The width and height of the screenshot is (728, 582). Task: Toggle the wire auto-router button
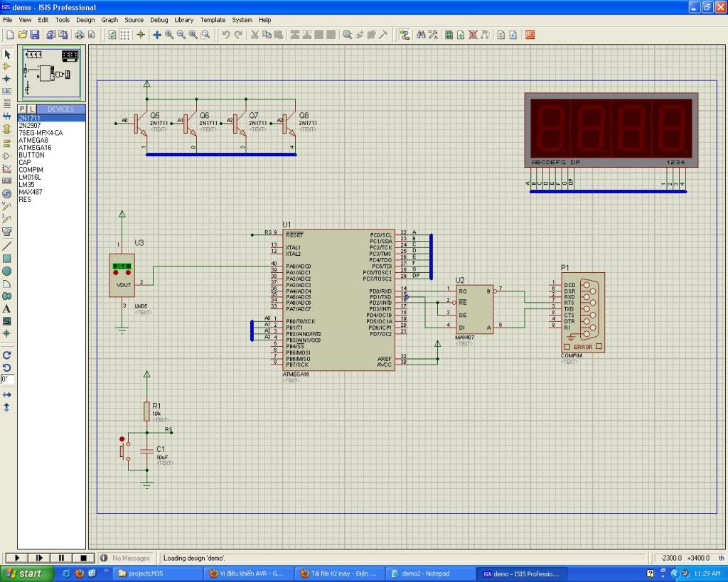tap(405, 34)
